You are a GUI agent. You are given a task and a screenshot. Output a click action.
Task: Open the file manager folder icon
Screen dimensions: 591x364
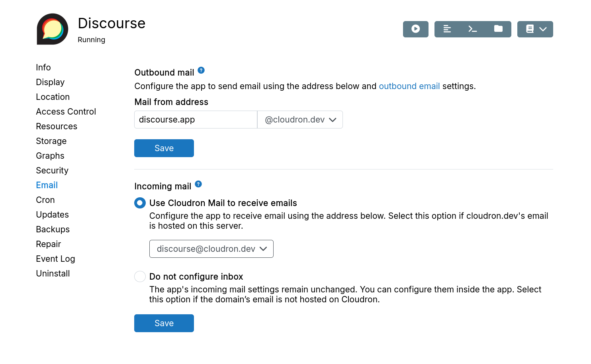(498, 29)
